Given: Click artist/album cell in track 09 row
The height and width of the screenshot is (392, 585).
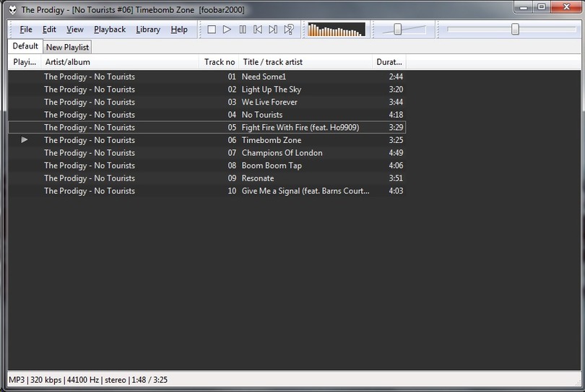Looking at the screenshot, I should (x=90, y=178).
